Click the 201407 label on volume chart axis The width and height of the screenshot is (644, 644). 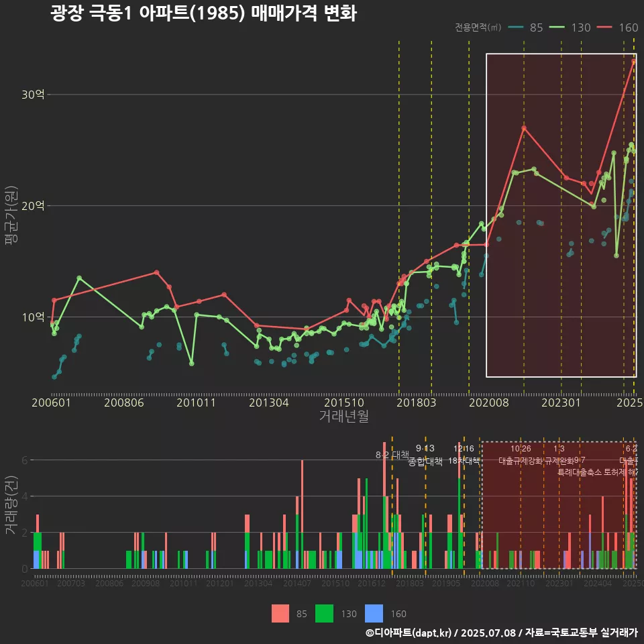[x=297, y=583]
